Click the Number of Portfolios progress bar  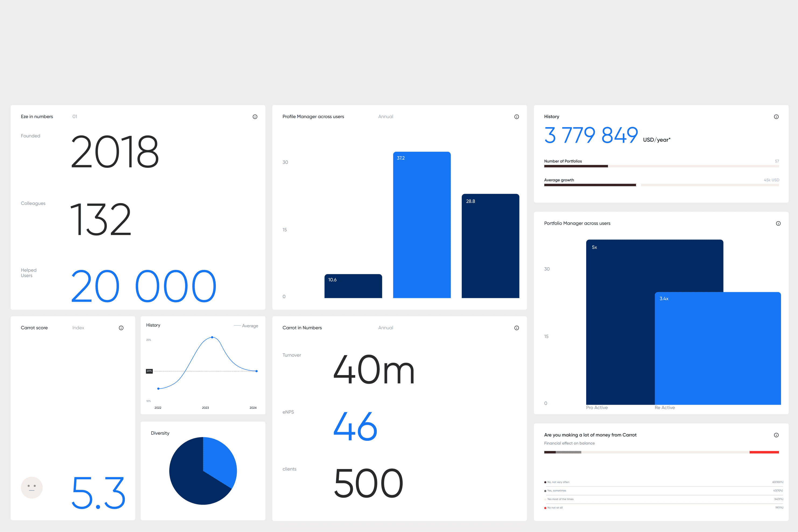click(661, 166)
